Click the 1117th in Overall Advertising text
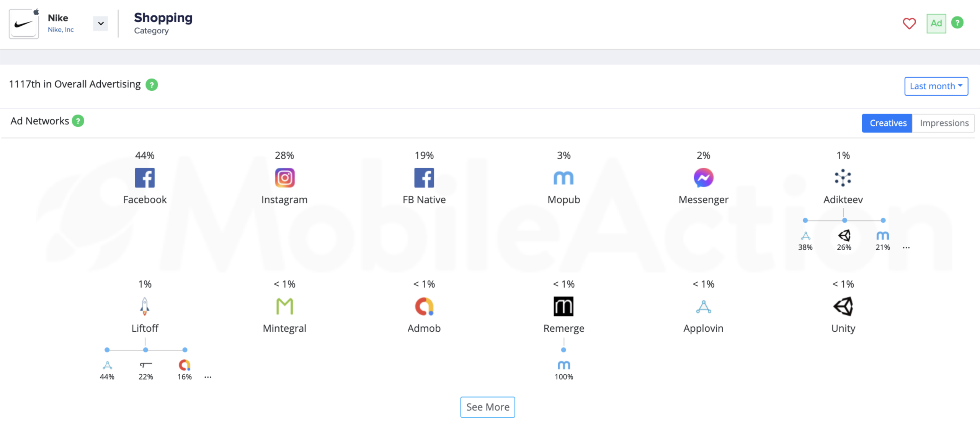The height and width of the screenshot is (429, 980). point(75,84)
